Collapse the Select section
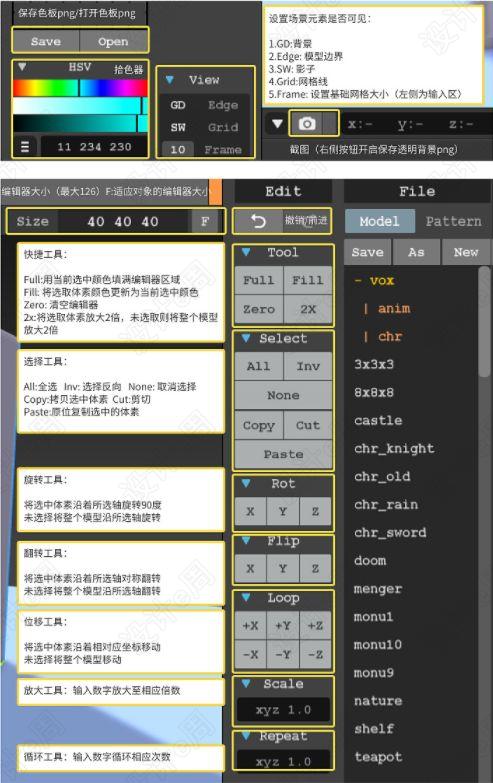The image size is (493, 783). [246, 338]
